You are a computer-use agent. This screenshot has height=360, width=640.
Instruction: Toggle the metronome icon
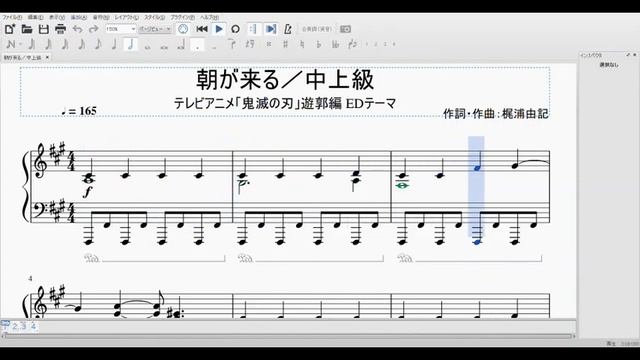288,29
